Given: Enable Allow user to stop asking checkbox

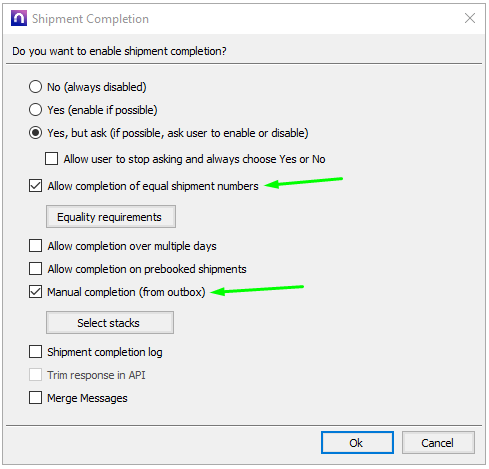Looking at the screenshot, I should point(51,159).
